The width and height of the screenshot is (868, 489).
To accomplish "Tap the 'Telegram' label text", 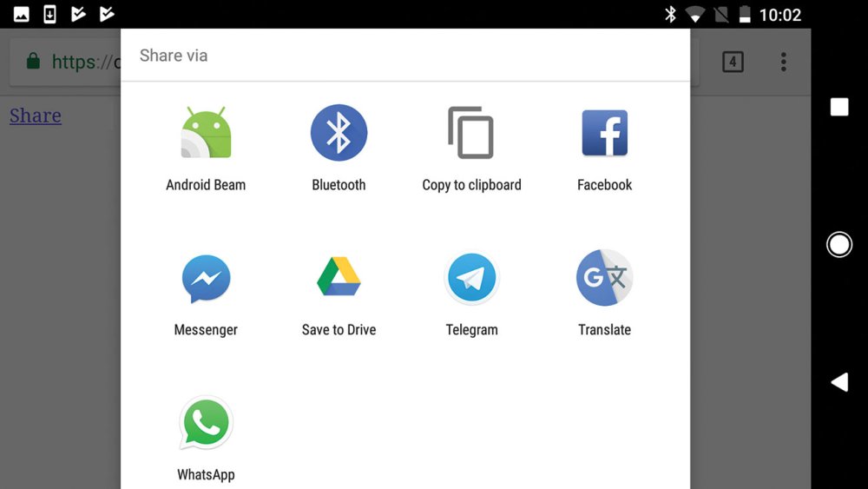I will click(471, 330).
